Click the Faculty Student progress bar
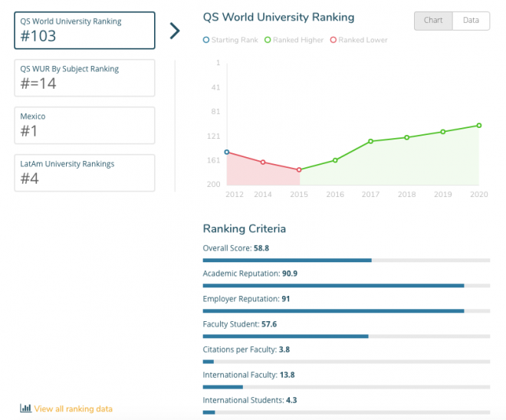The width and height of the screenshot is (506, 420). click(x=347, y=336)
